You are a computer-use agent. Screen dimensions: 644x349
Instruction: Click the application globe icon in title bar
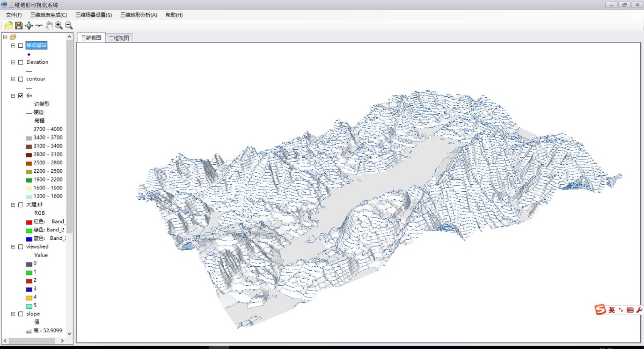[4, 5]
